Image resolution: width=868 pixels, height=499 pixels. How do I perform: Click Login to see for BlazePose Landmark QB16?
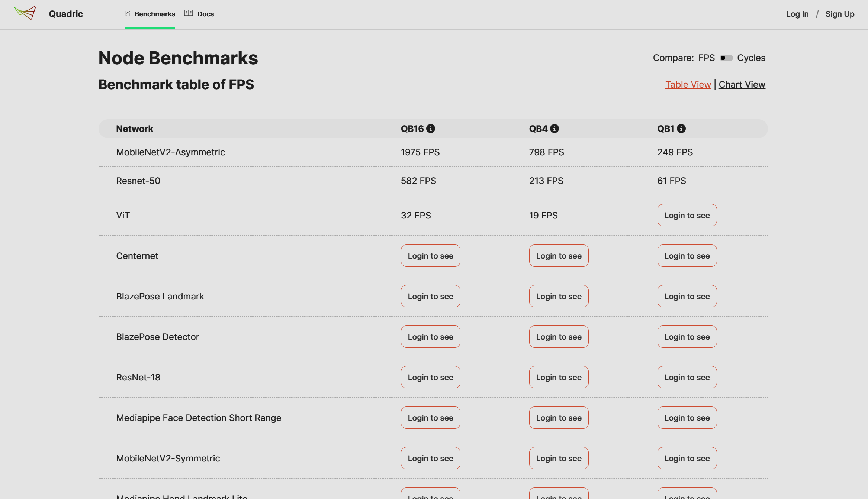(430, 296)
